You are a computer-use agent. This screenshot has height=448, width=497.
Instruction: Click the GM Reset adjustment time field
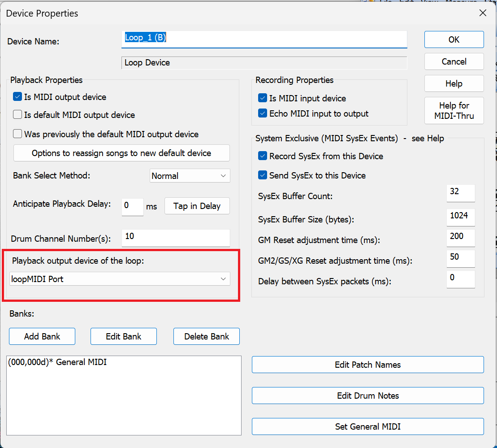click(461, 238)
